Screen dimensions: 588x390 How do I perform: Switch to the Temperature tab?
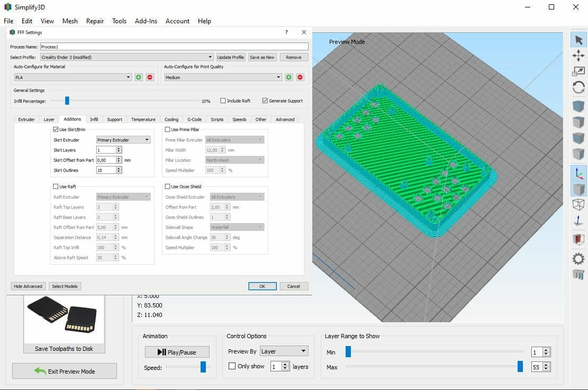[143, 119]
